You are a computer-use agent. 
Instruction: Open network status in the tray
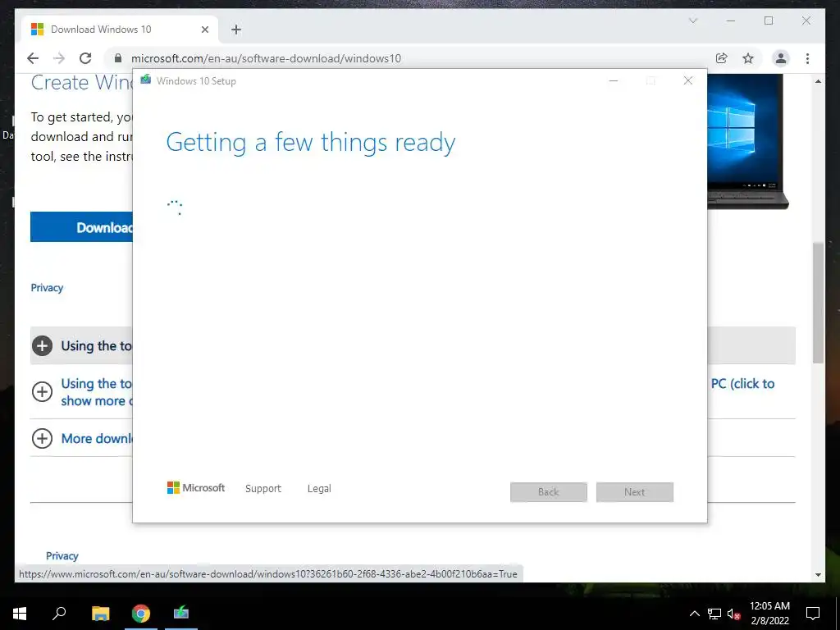pos(714,614)
